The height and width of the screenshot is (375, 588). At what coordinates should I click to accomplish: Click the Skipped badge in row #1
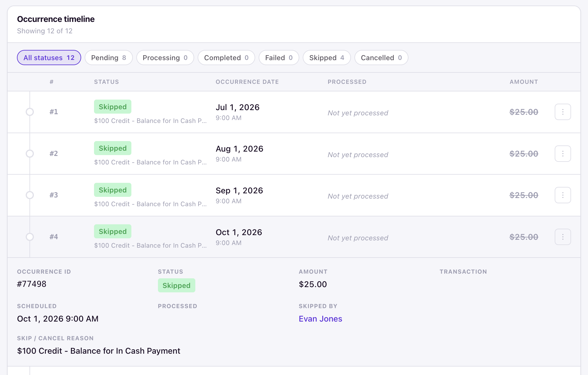point(113,107)
